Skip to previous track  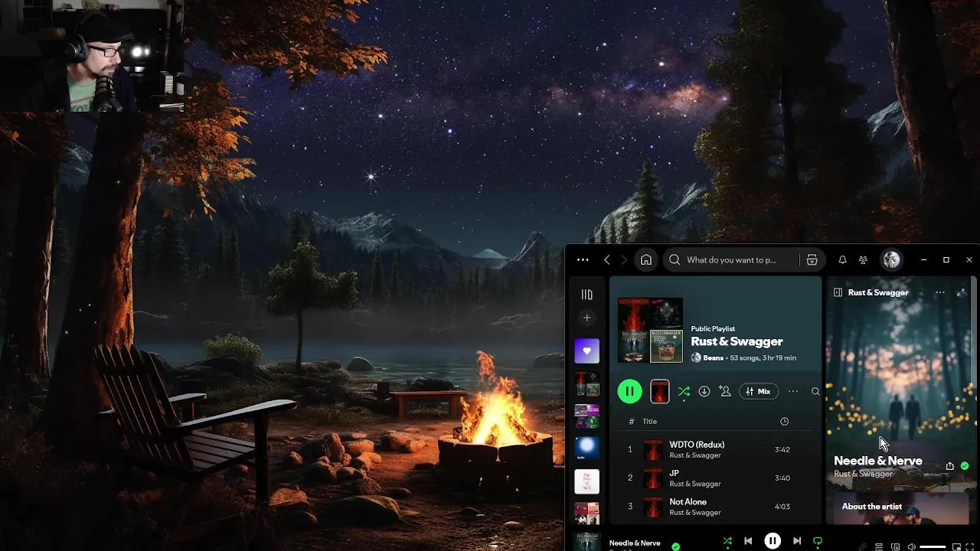[x=748, y=541]
